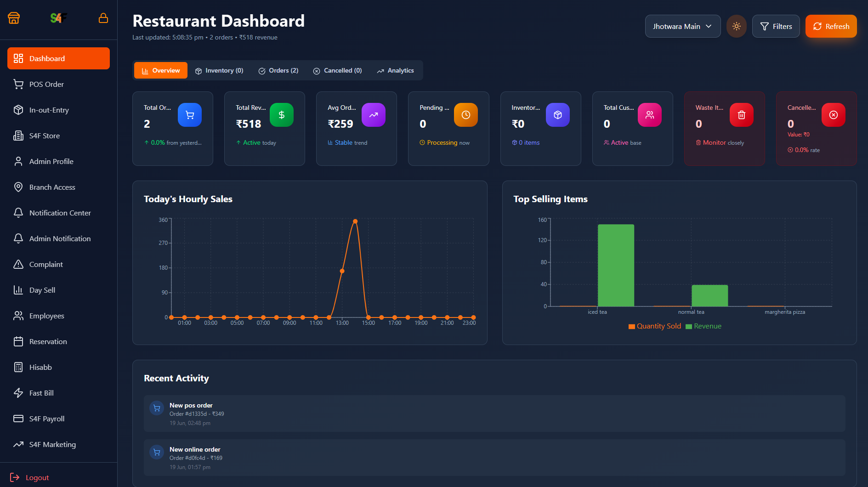Toggle Quantity Sold series in chart legend
Viewport: 868px width, 487px height.
coord(655,326)
